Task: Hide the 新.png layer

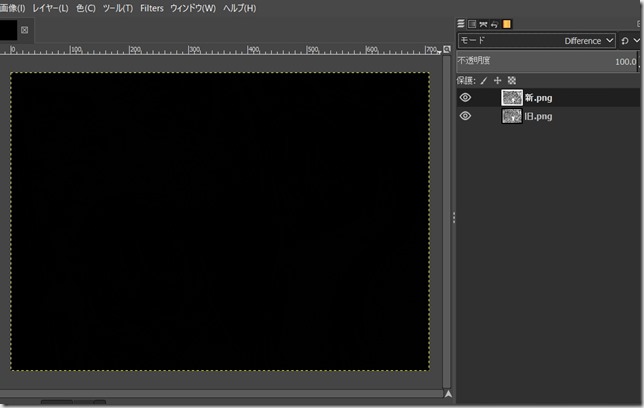Action: [x=465, y=98]
